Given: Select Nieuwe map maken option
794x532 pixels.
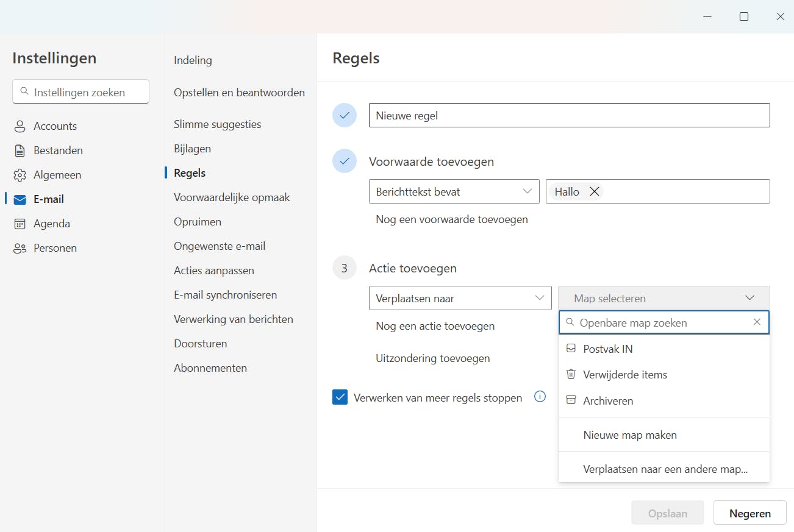Looking at the screenshot, I should [x=630, y=435].
